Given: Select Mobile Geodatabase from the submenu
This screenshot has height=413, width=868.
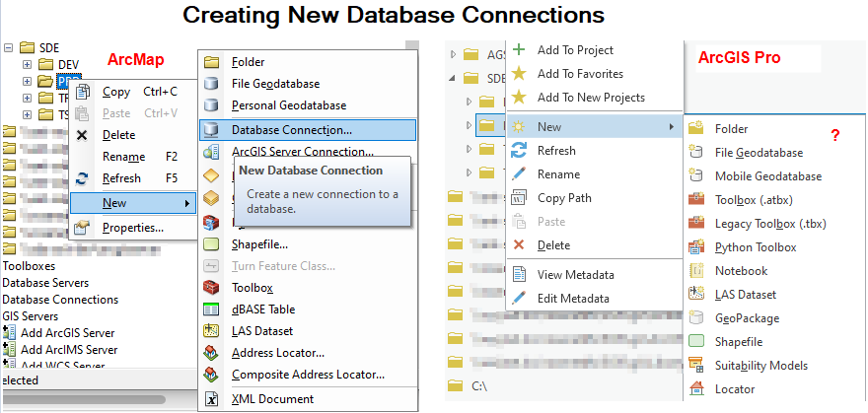Looking at the screenshot, I should tap(767, 176).
